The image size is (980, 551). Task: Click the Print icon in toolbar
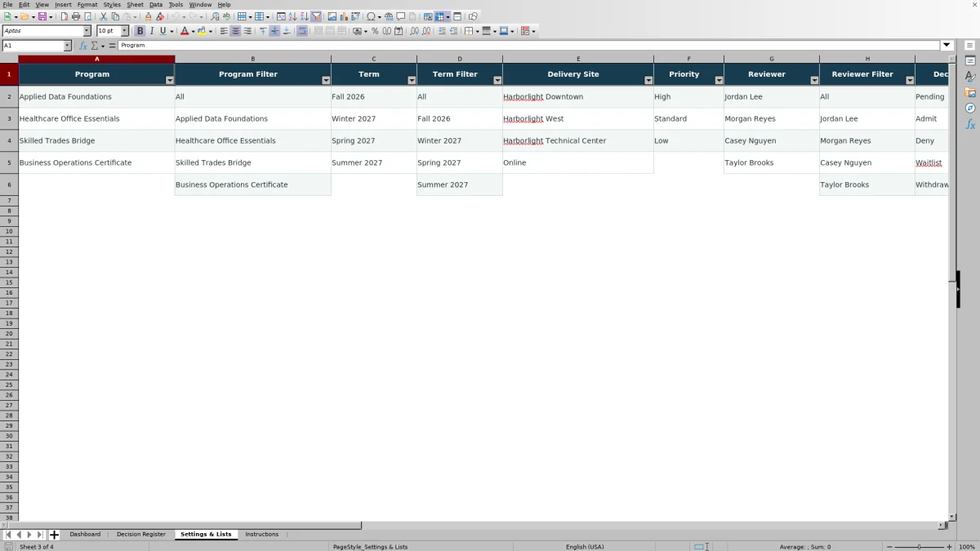[x=75, y=16]
